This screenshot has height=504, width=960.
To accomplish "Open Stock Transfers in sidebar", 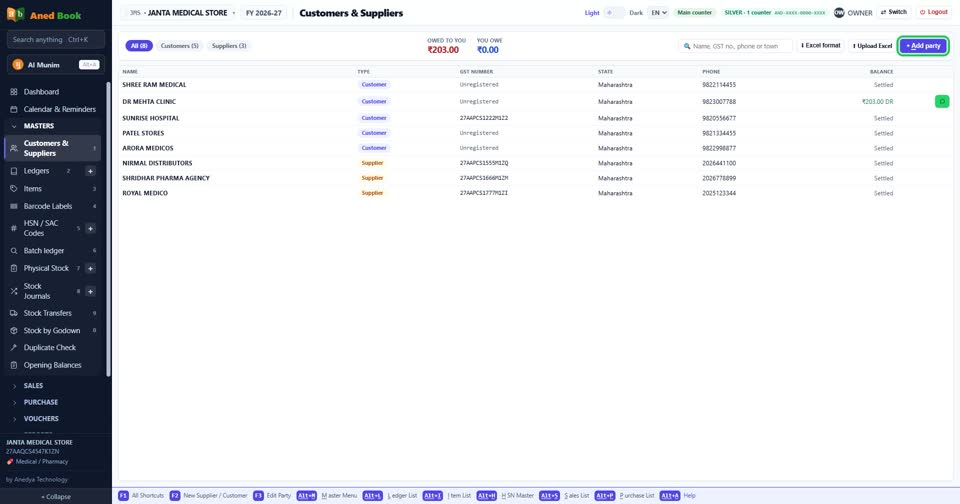I will 47,313.
